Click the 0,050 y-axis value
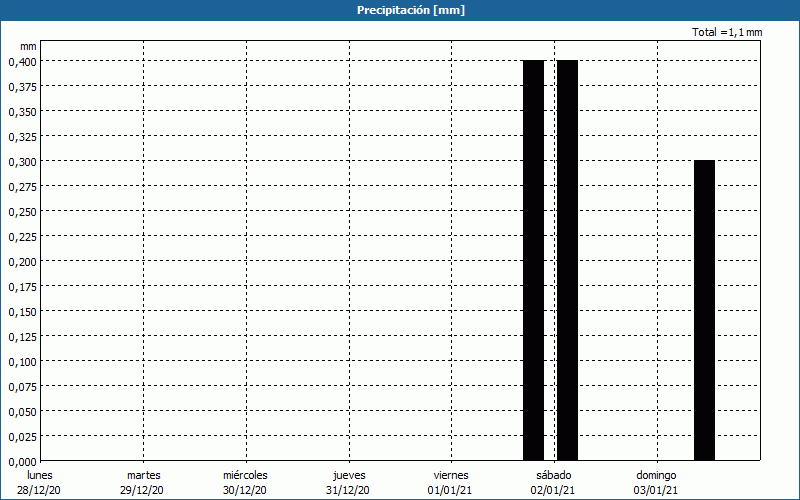This screenshot has height=500, width=800. [x=22, y=412]
